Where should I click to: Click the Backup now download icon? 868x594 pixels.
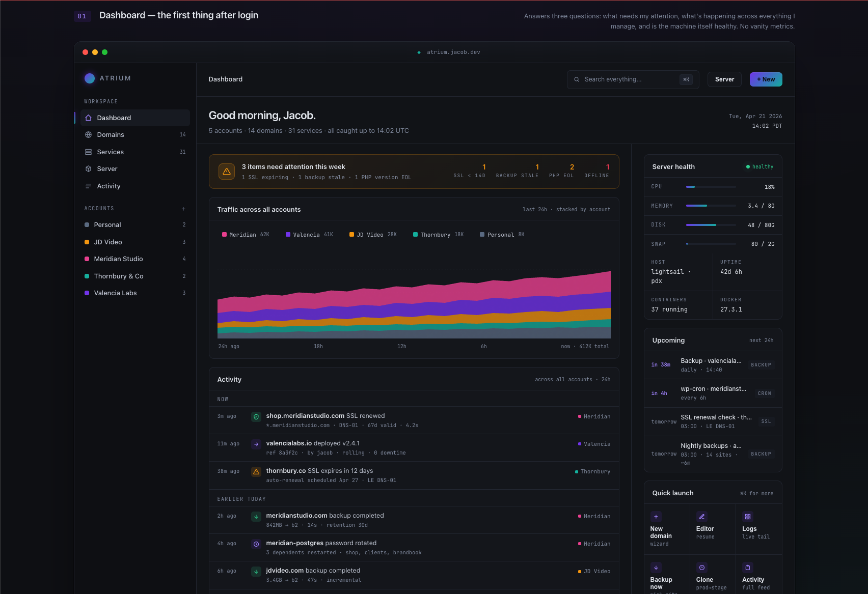click(x=656, y=568)
